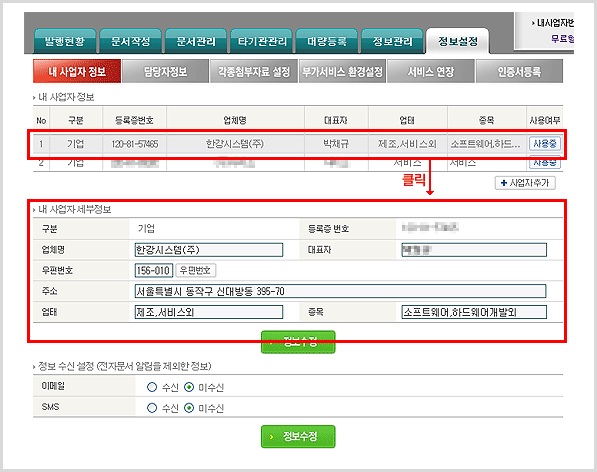Click the 사업자추가 plus button
Image resolution: width=597 pixels, height=472 pixels.
pos(525,183)
